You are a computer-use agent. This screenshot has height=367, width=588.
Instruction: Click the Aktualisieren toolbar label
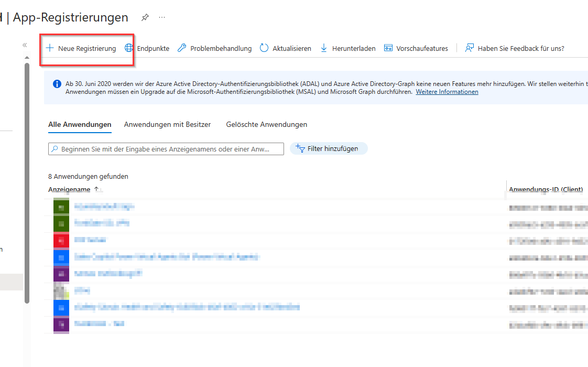click(292, 48)
